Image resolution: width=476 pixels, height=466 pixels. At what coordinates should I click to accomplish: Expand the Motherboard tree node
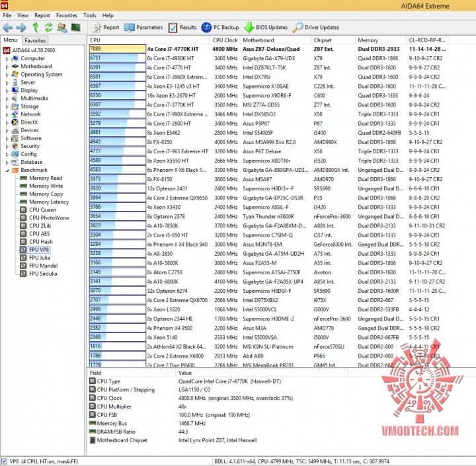(7, 67)
